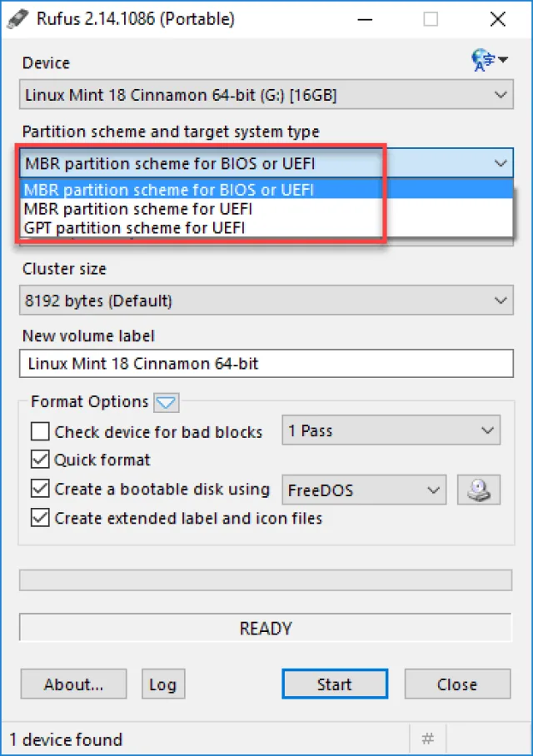Click the hash checksum # icon
This screenshot has width=533, height=756.
(x=427, y=739)
